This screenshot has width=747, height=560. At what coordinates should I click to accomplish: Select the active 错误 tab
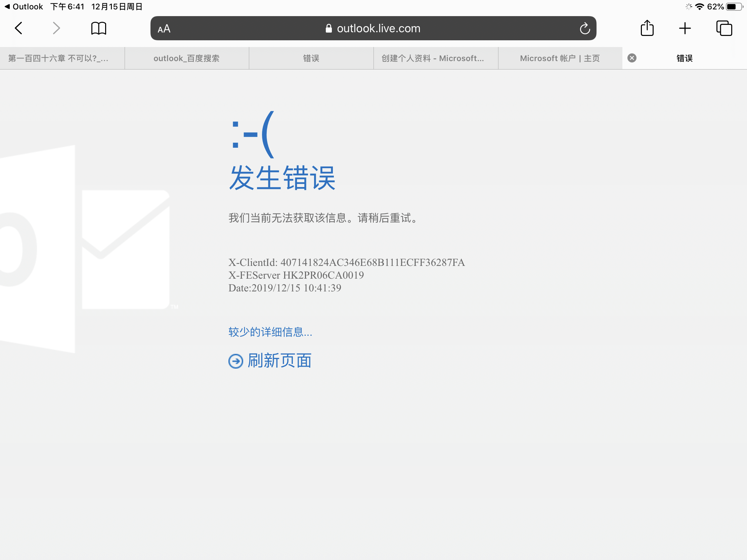coord(685,58)
